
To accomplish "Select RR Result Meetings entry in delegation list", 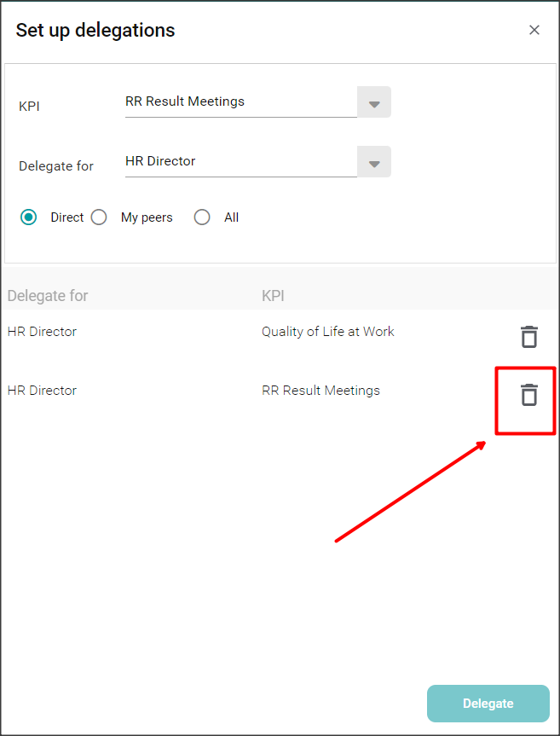I will tap(320, 391).
